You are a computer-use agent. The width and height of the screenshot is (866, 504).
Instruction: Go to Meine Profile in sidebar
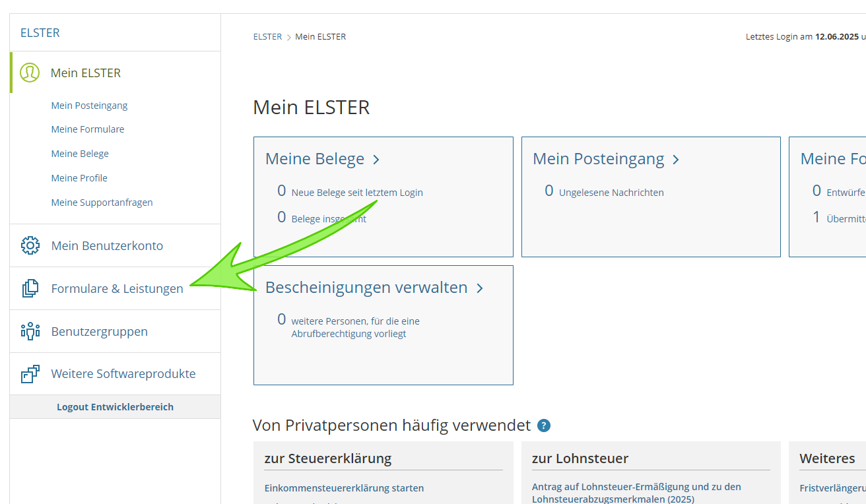[x=79, y=178]
